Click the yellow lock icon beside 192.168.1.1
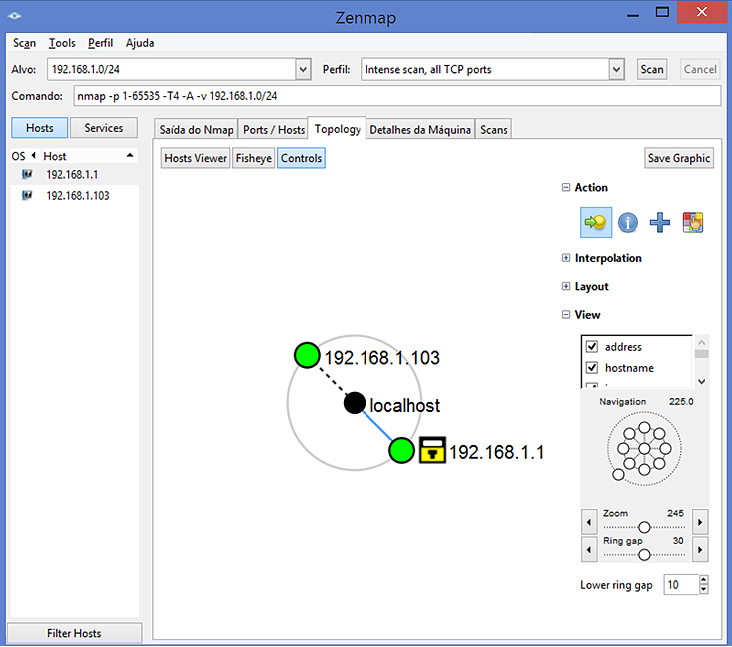Screen dimensions: 732x647 [x=431, y=450]
